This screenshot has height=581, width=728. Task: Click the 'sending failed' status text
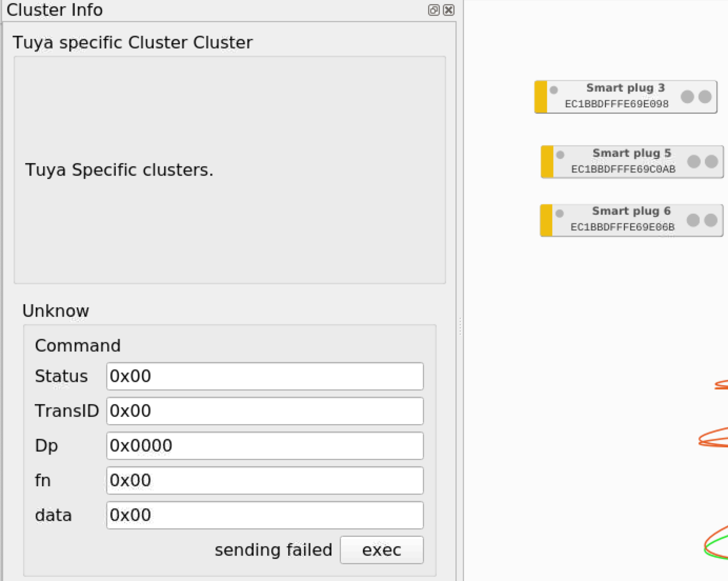274,550
